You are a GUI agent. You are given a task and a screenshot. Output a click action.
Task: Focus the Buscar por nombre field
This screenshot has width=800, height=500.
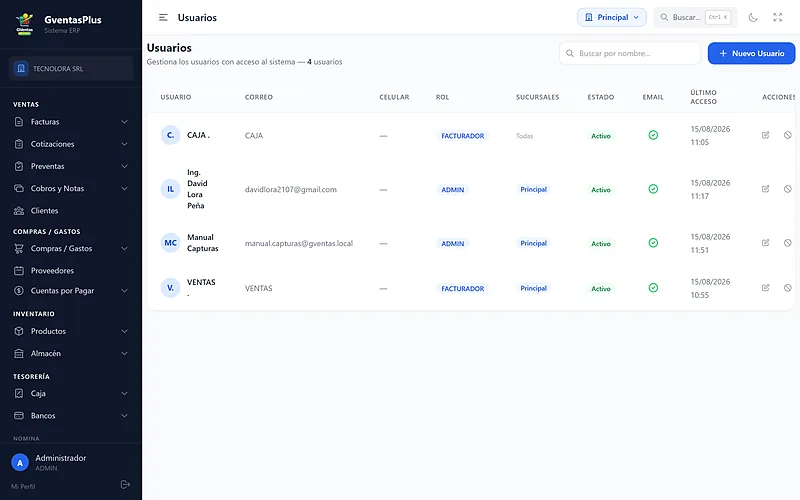pyautogui.click(x=630, y=53)
